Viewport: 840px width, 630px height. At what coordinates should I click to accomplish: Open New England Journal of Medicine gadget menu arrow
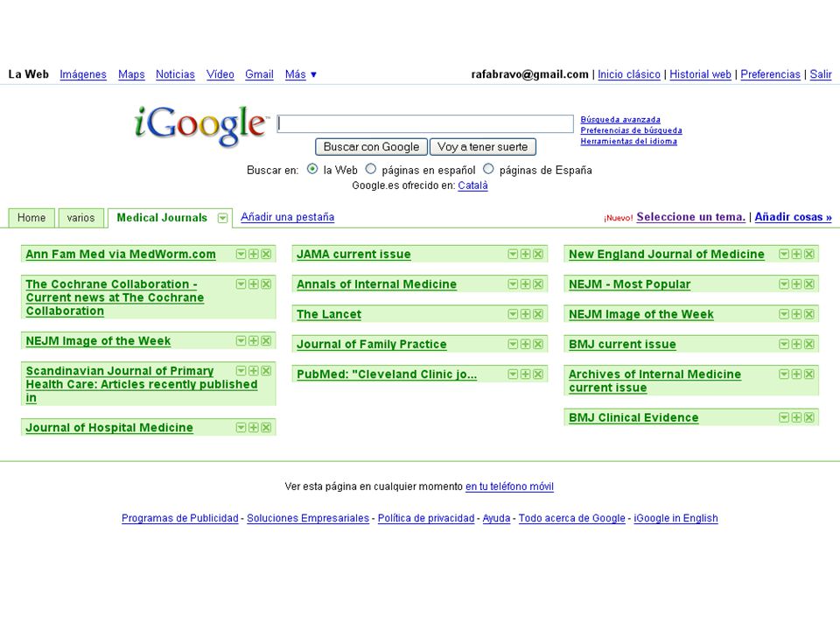[x=784, y=254]
